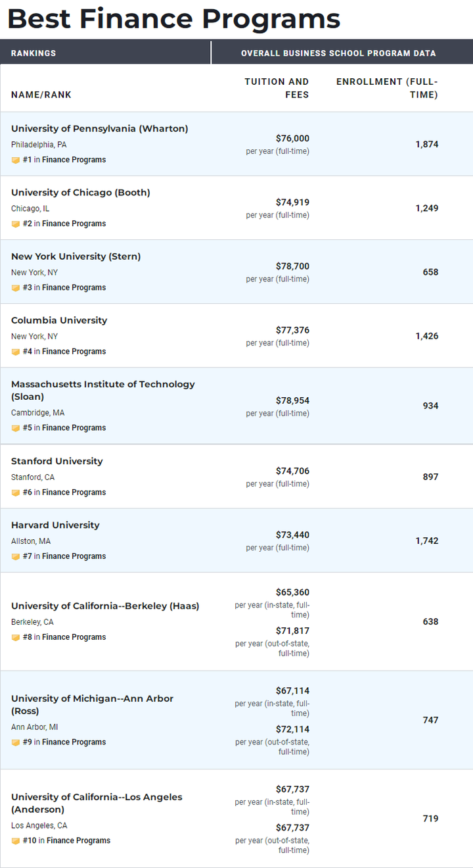Viewport: 473px width, 868px height.
Task: Click Columbia's #4 ranking badge icon
Action: point(15,351)
